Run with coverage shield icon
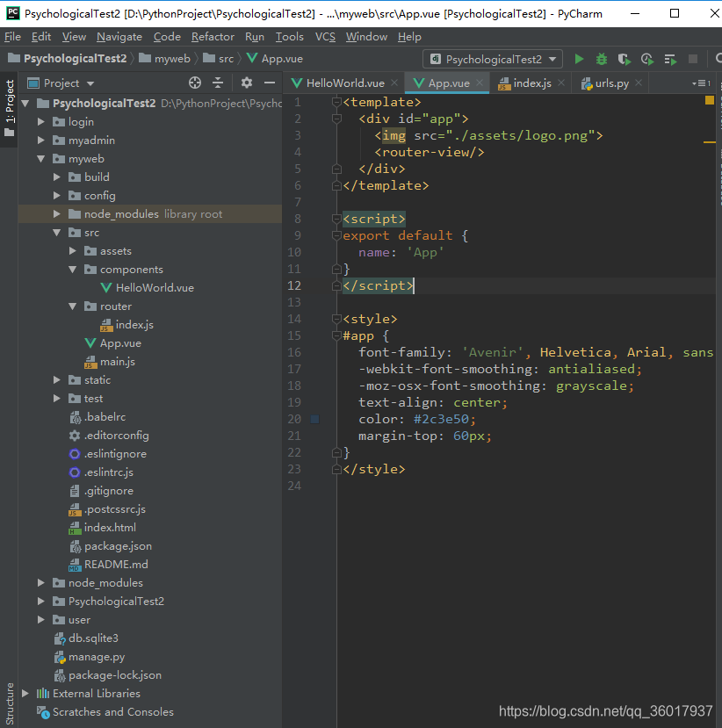This screenshot has height=728, width=722. (624, 59)
